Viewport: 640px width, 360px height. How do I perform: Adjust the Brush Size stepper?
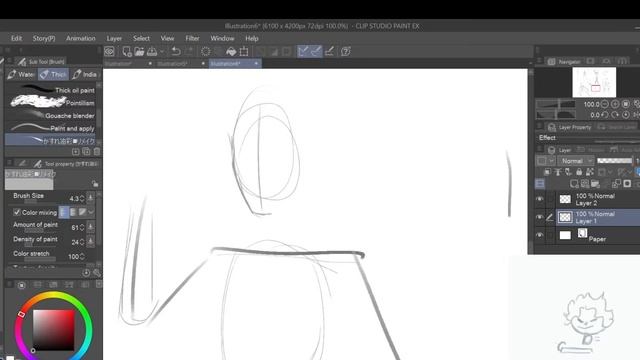(82, 199)
